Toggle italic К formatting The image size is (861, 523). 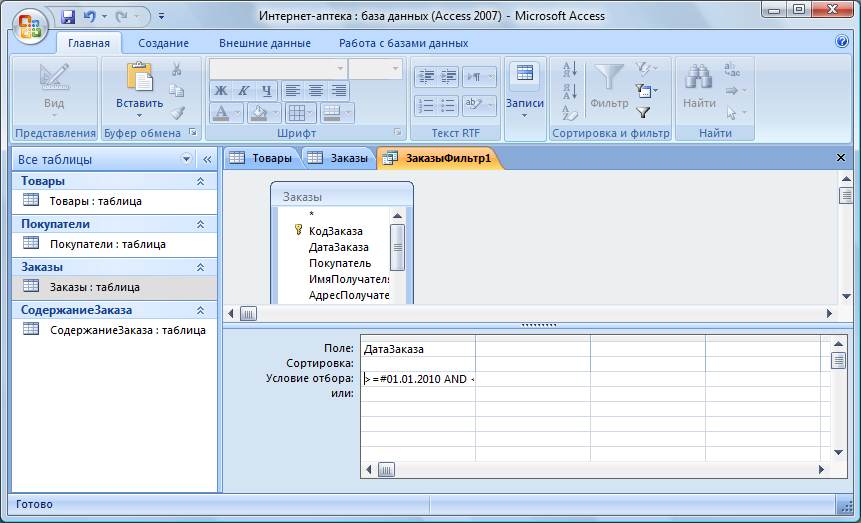click(243, 91)
